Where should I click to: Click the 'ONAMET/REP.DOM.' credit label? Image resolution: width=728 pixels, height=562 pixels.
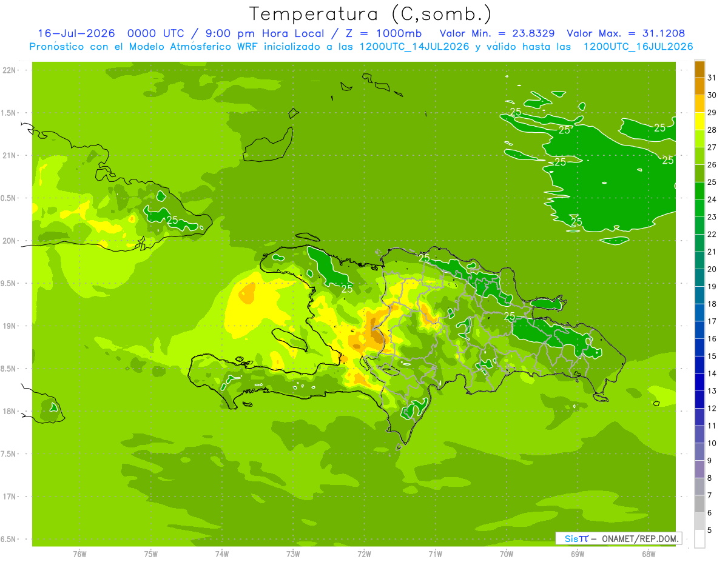tap(641, 538)
